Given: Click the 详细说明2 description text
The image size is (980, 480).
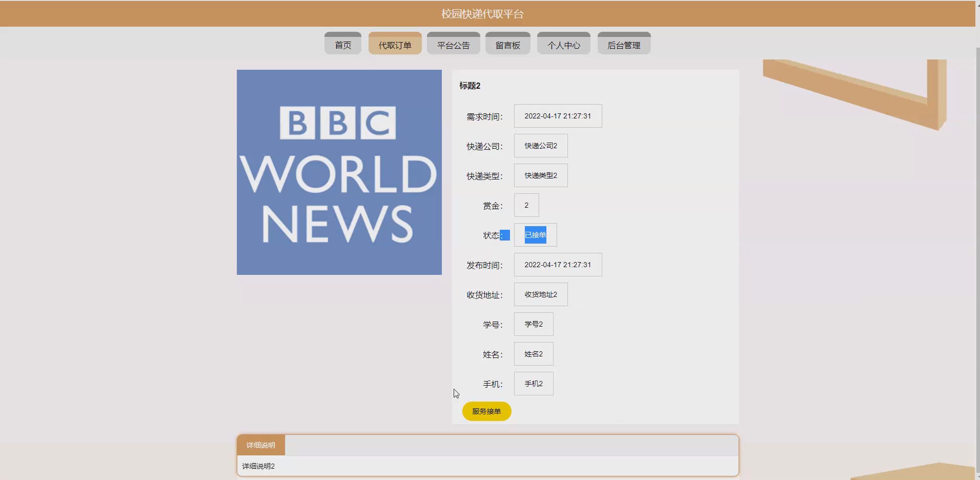Looking at the screenshot, I should (258, 466).
